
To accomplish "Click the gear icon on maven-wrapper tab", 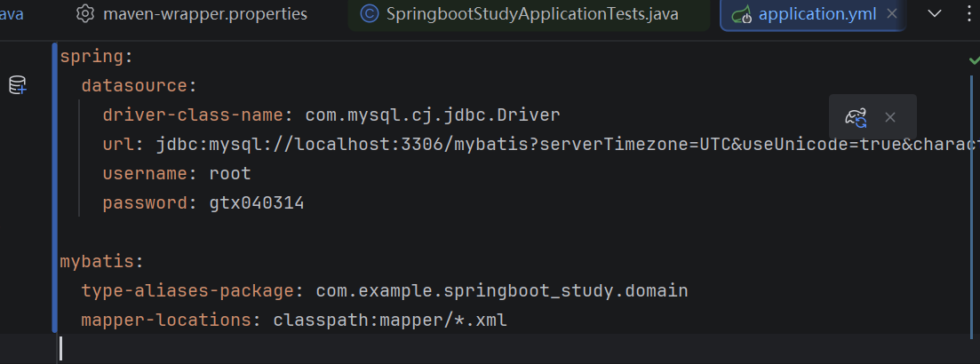I will click(x=84, y=13).
